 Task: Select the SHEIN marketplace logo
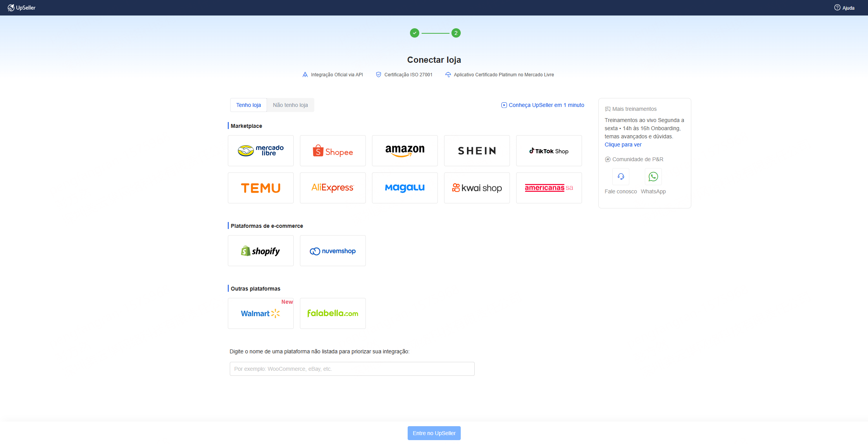477,151
